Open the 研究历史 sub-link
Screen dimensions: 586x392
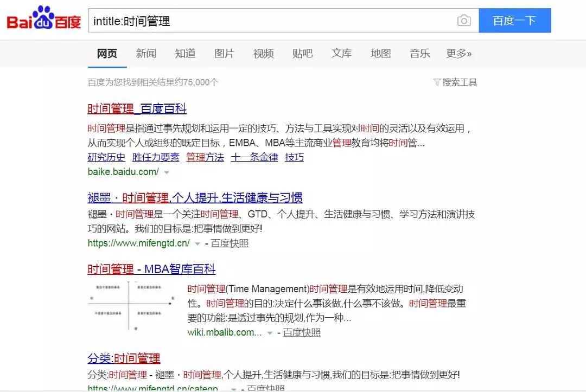[106, 157]
